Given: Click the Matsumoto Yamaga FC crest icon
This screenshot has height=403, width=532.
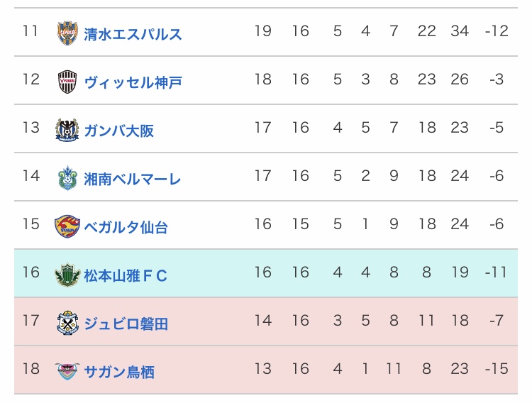Looking at the screenshot, I should click(67, 275).
